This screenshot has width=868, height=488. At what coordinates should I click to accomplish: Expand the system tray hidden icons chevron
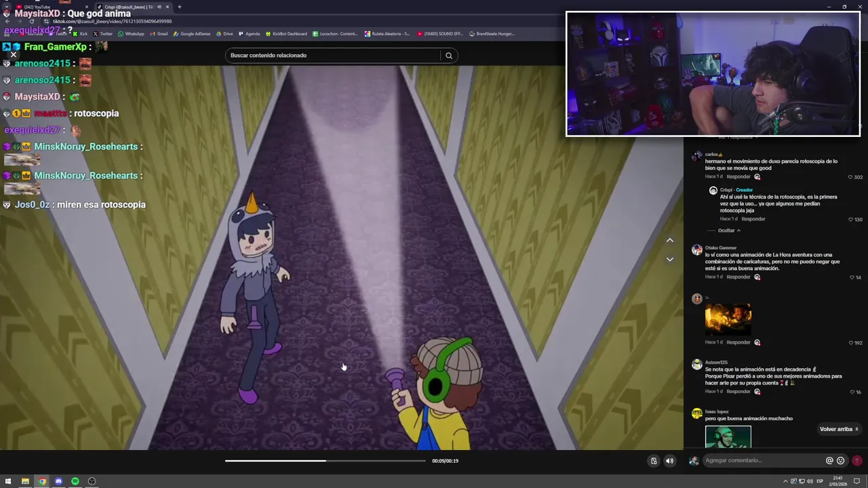point(786,481)
